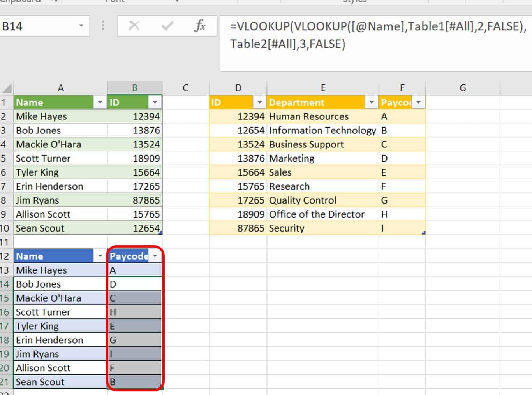Select Bob Jones cell in row 14

coord(61,284)
